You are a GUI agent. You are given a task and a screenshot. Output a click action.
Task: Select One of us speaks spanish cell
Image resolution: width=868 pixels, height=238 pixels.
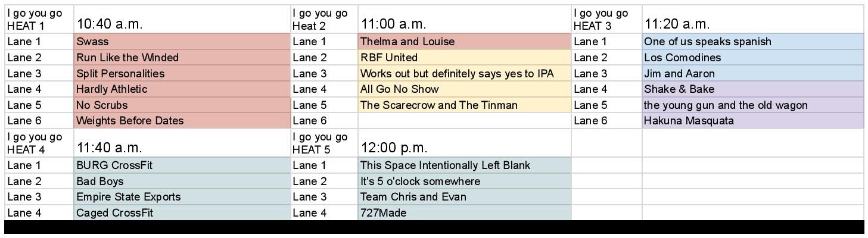tap(752, 42)
